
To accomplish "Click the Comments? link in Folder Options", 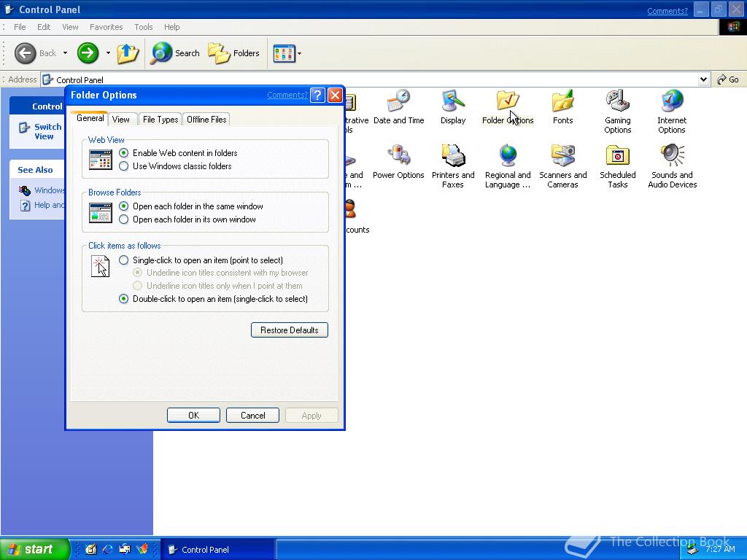I will [287, 95].
